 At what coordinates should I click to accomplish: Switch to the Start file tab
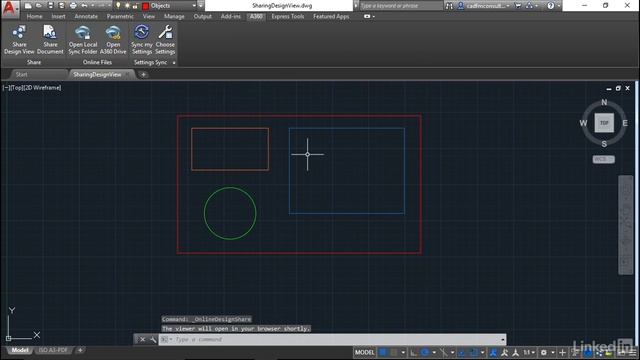pos(22,75)
